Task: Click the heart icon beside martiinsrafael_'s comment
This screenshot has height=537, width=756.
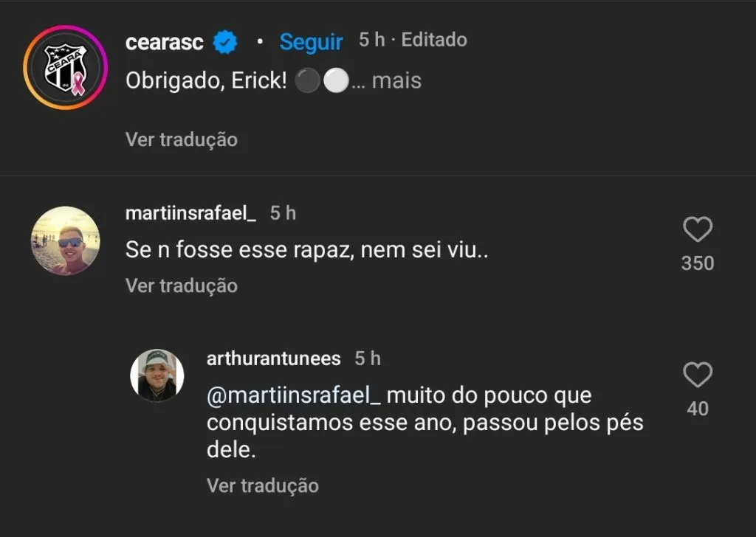Action: click(x=697, y=231)
